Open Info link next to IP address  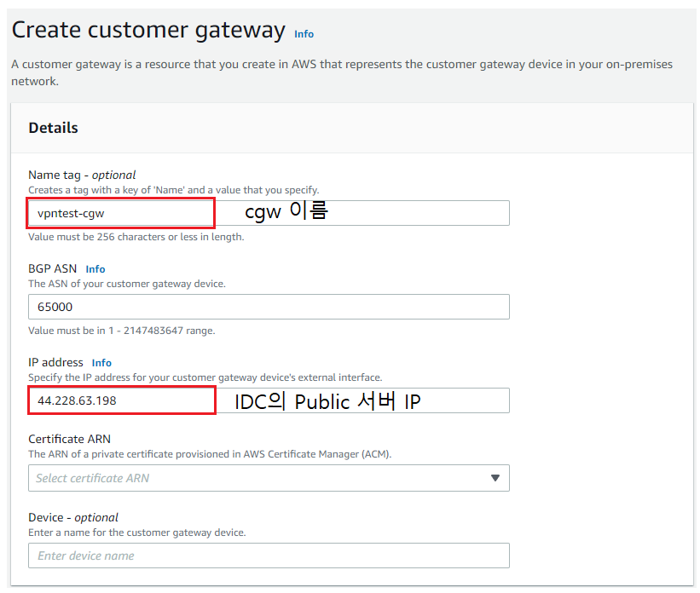point(101,363)
